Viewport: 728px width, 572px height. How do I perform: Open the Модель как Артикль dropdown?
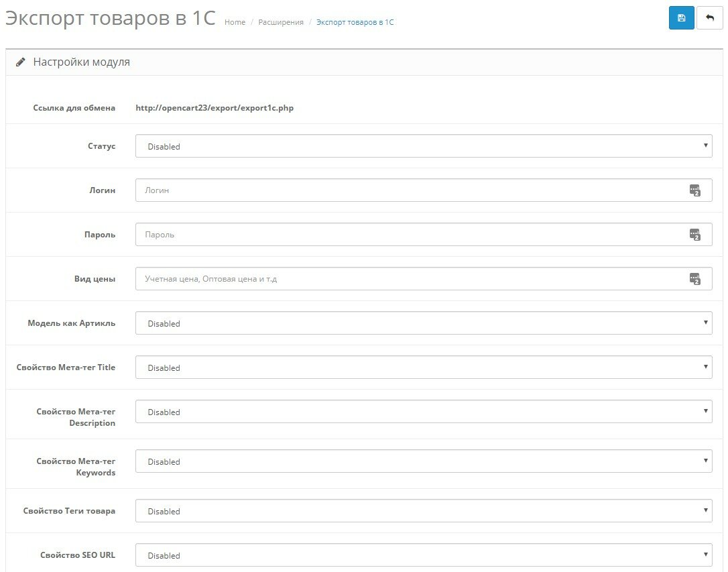(x=424, y=323)
